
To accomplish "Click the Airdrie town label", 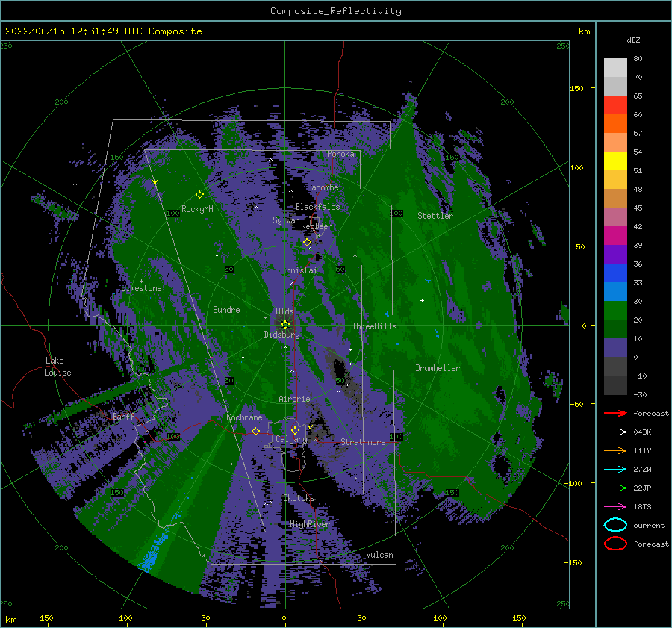I will 294,399.
